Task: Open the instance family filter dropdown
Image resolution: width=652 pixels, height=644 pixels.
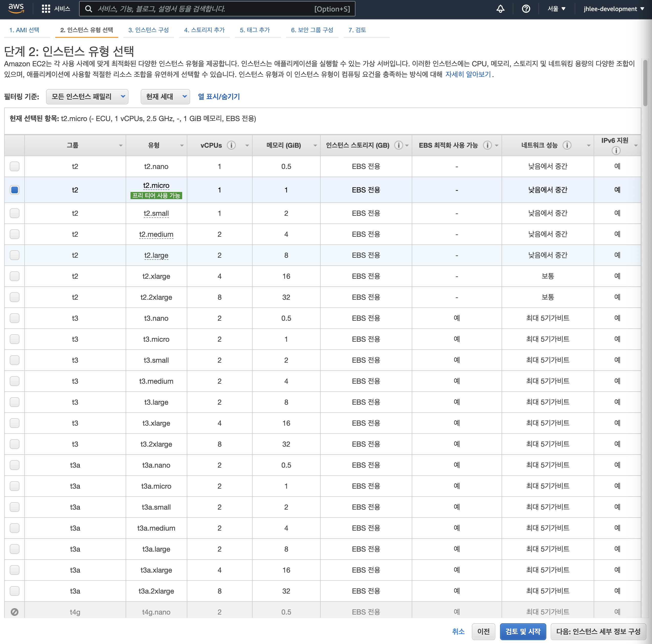Action: [x=87, y=96]
